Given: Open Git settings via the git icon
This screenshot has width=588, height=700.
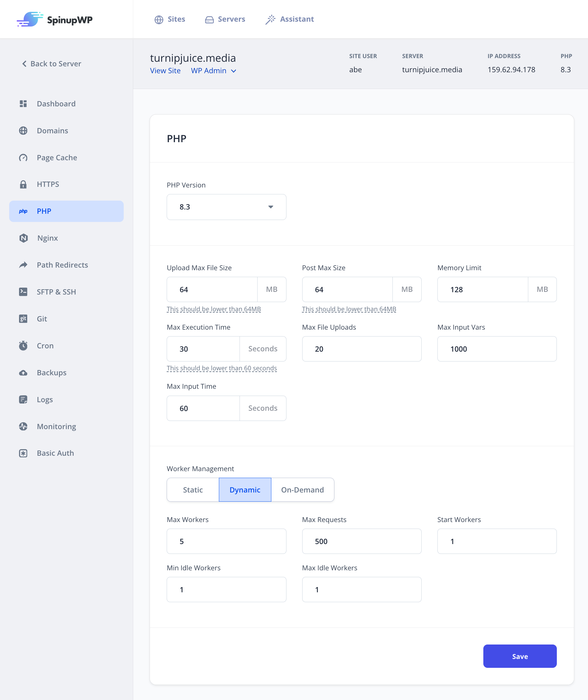Looking at the screenshot, I should point(23,319).
